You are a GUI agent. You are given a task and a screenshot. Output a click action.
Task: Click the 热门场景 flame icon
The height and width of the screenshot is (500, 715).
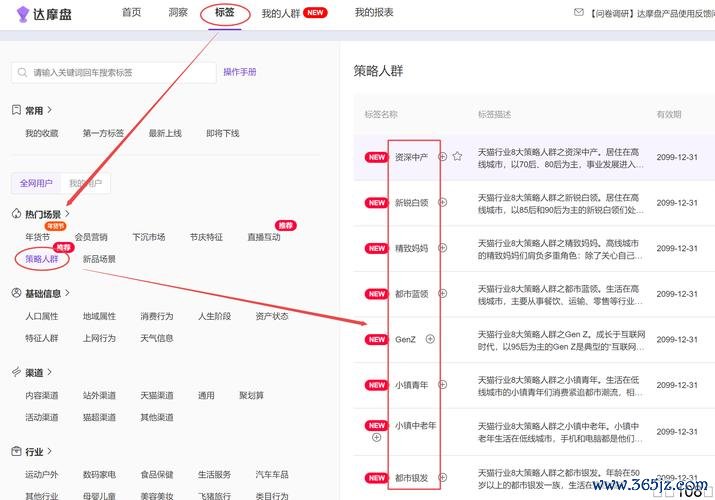tap(16, 213)
